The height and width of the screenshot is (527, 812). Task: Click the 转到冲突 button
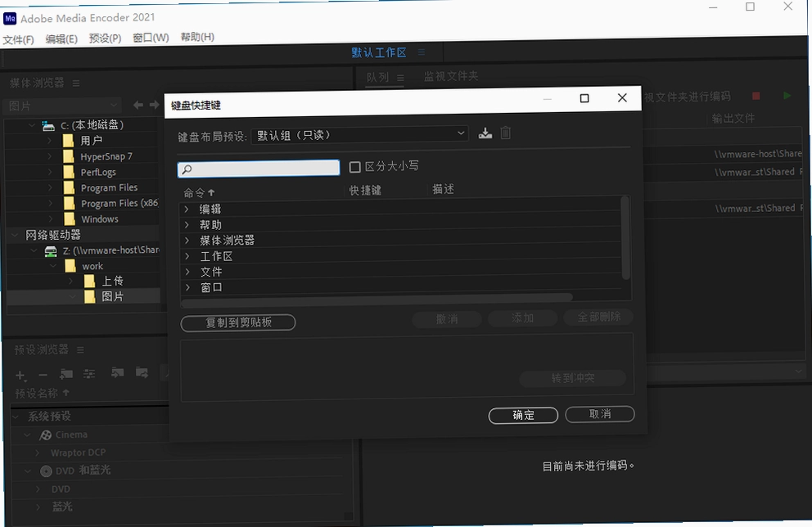[x=573, y=378]
